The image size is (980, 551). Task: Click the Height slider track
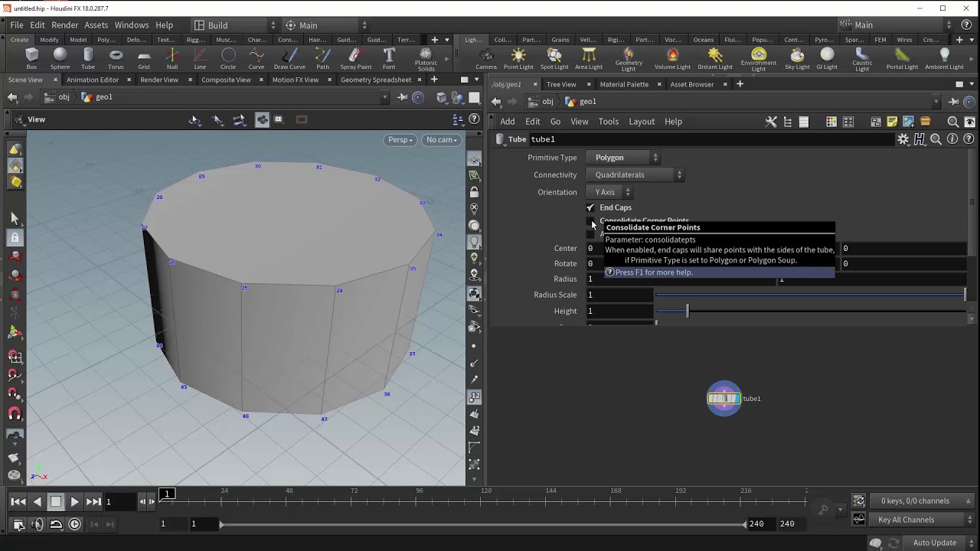[766, 311]
